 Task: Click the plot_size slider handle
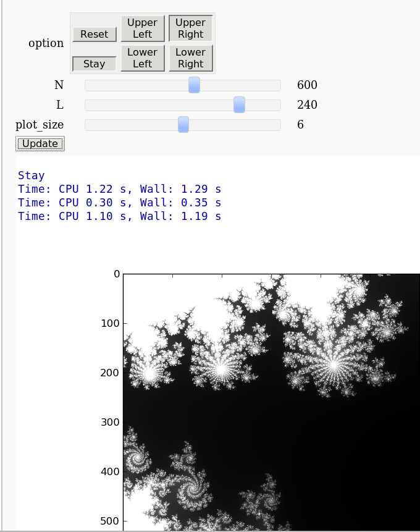coord(183,125)
